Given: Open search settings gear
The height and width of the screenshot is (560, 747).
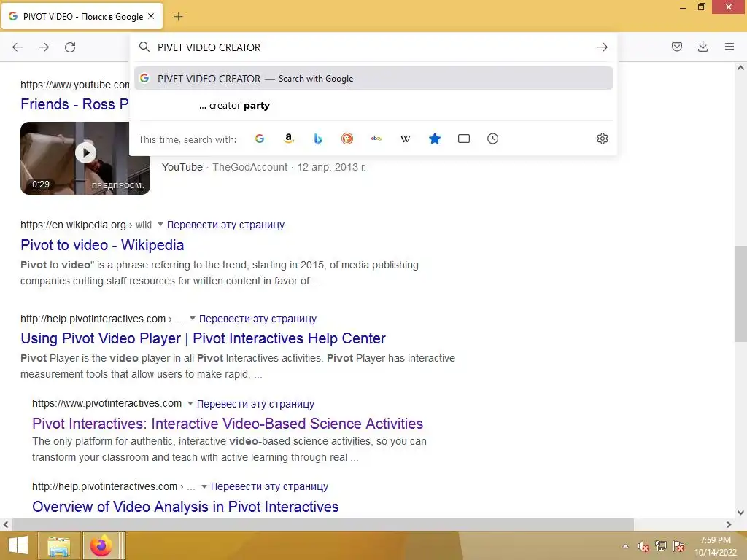Looking at the screenshot, I should click(x=602, y=139).
